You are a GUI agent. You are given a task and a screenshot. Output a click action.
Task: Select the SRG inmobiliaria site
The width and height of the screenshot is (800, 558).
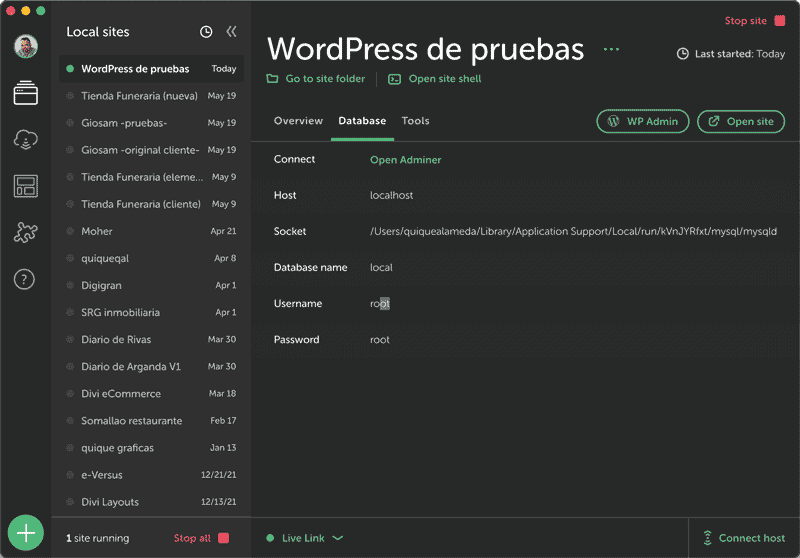click(x=152, y=312)
